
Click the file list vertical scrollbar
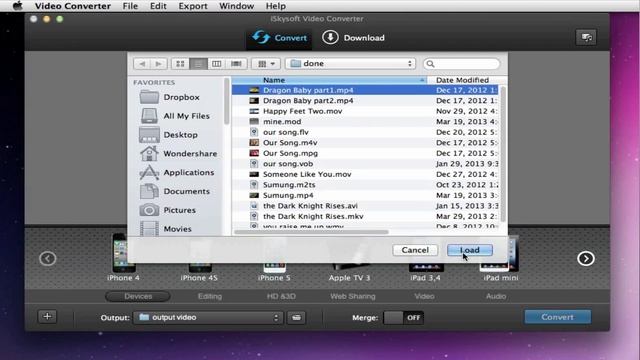click(503, 154)
